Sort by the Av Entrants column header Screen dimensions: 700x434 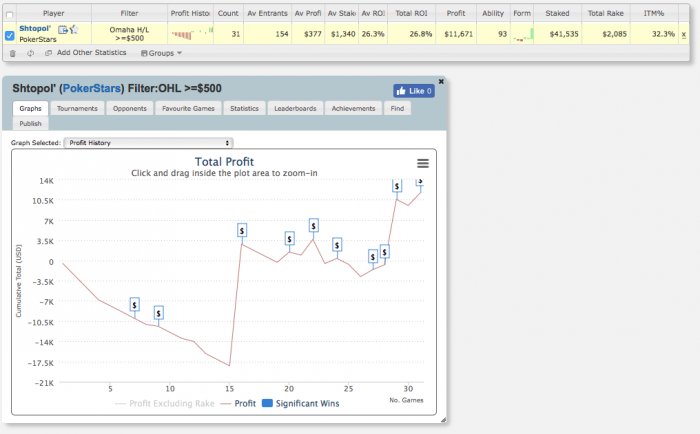(x=267, y=13)
